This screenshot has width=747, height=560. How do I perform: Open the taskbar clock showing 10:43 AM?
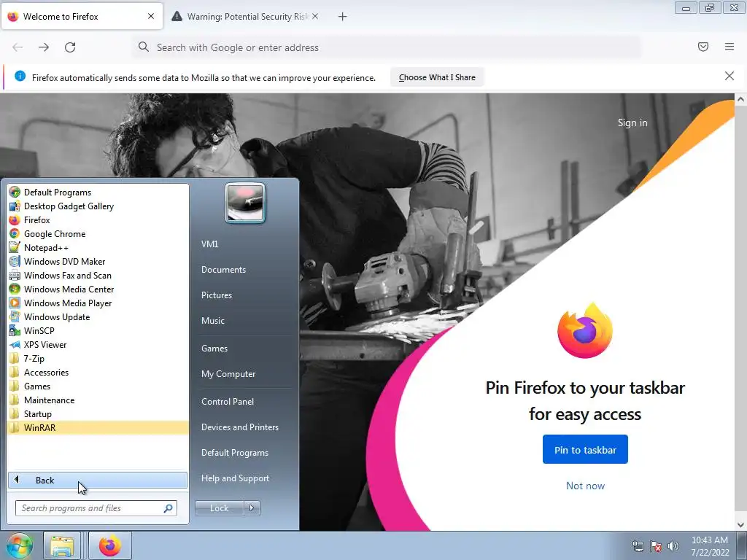tap(710, 546)
